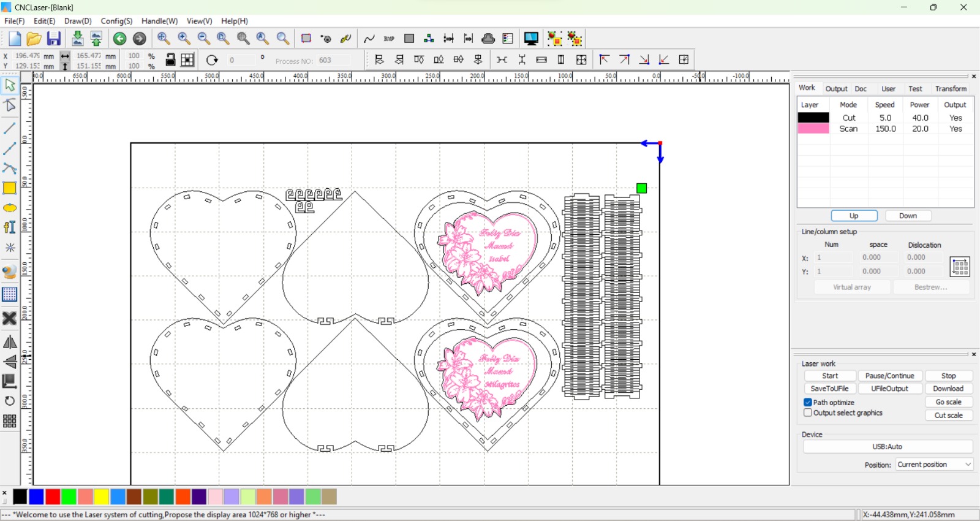Open the Draw(D) menu

click(78, 21)
